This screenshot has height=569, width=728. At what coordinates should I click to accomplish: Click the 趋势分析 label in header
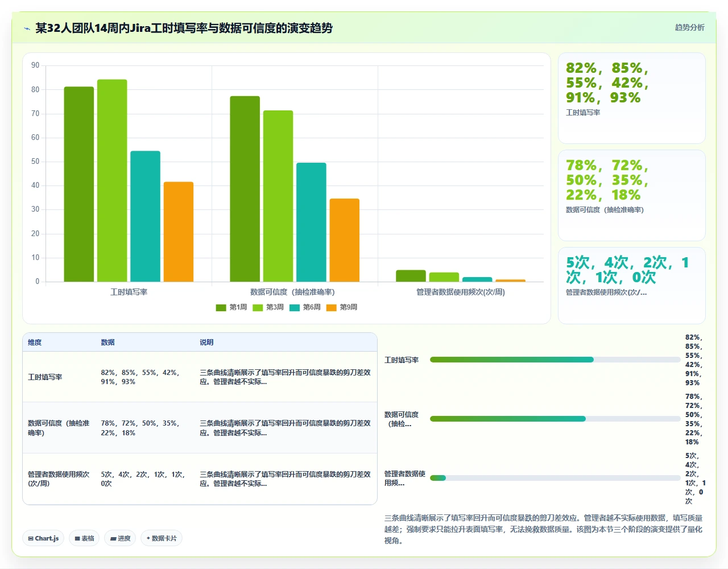689,27
